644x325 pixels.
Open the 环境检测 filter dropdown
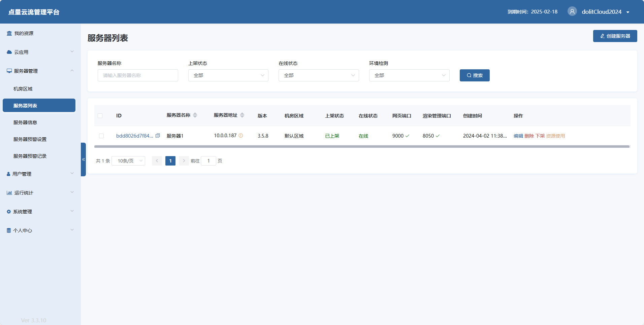[x=409, y=75]
